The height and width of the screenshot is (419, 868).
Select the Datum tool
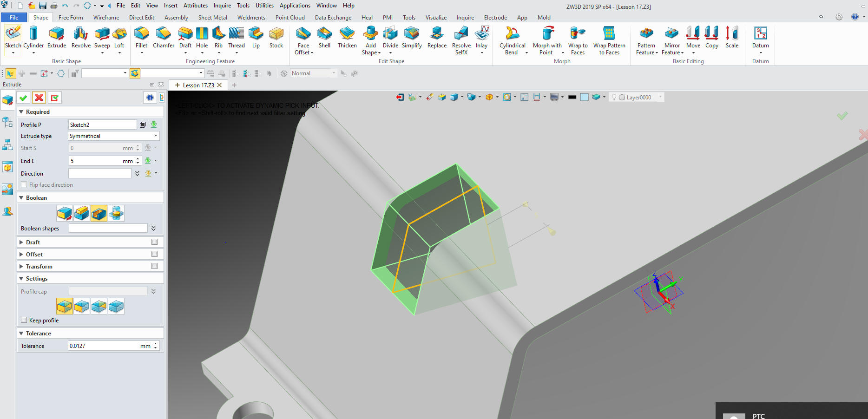click(761, 37)
